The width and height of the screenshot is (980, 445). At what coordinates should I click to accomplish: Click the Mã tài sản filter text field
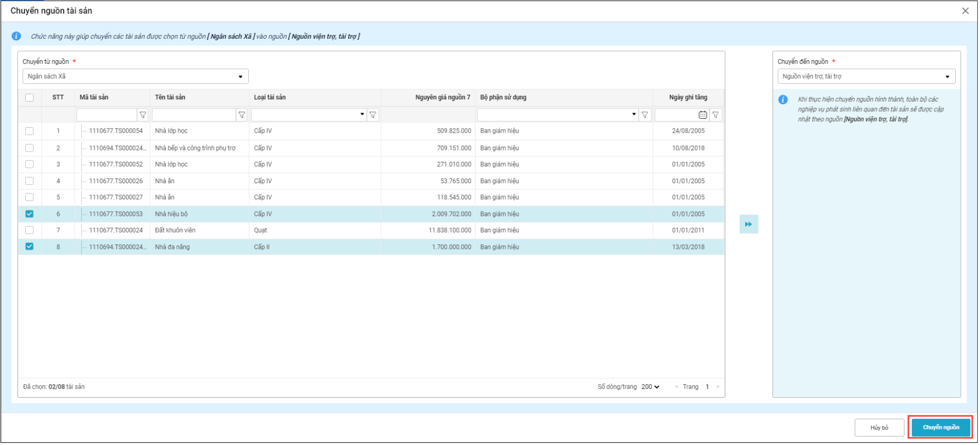(x=106, y=115)
